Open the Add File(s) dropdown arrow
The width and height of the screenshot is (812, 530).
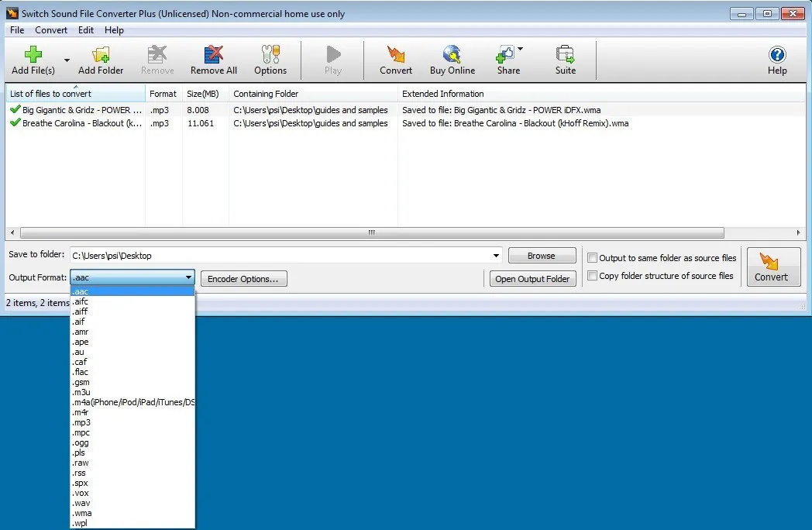(x=67, y=60)
